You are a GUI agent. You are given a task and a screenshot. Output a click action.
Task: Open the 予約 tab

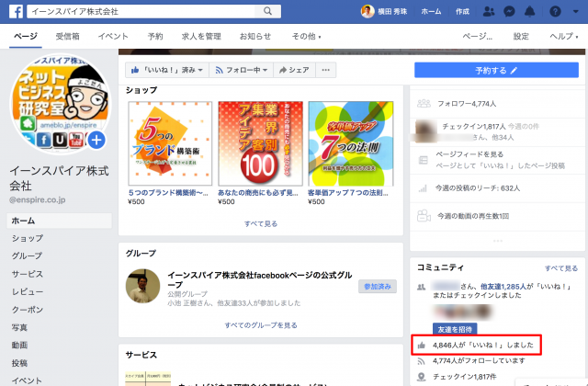point(155,37)
